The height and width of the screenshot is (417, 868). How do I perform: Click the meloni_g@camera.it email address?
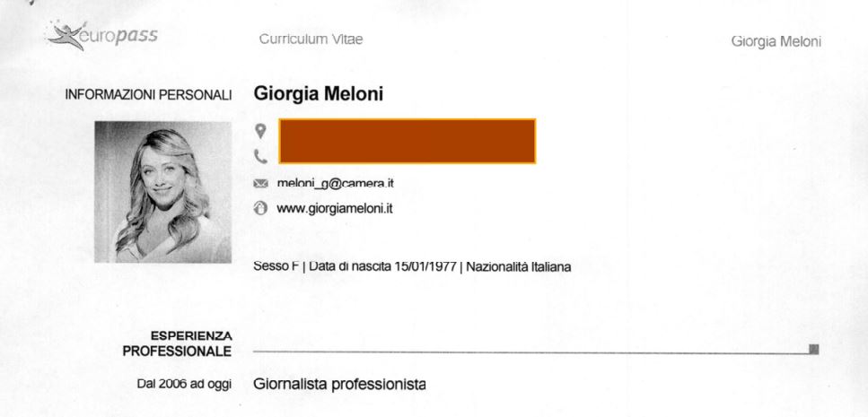(336, 183)
